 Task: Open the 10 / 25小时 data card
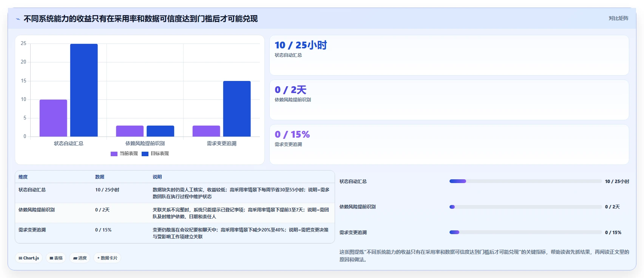(449, 55)
